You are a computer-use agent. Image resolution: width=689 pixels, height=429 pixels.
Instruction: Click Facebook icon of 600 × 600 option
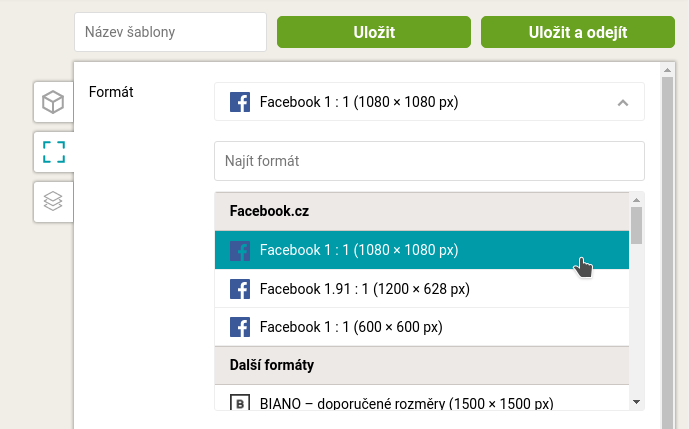click(x=240, y=327)
